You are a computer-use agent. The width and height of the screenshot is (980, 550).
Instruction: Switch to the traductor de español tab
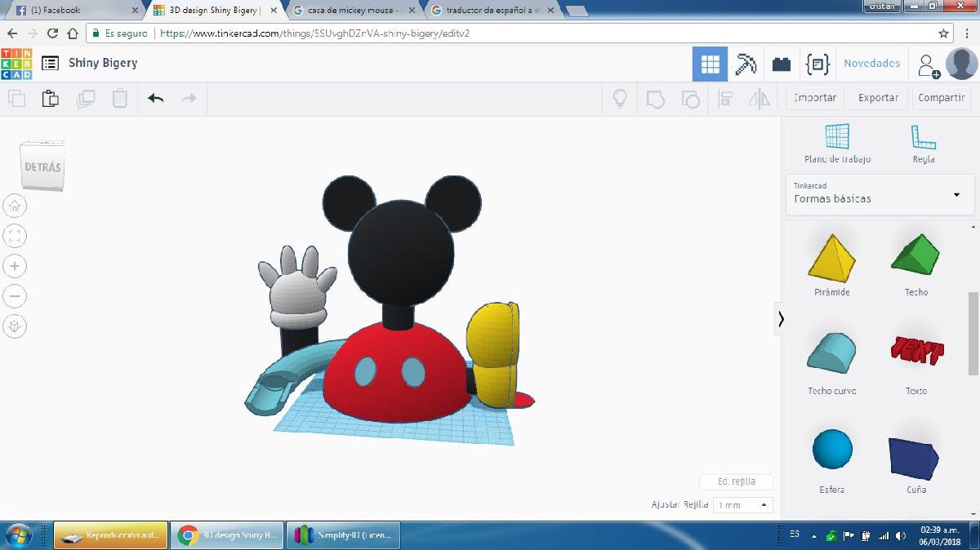(x=492, y=11)
